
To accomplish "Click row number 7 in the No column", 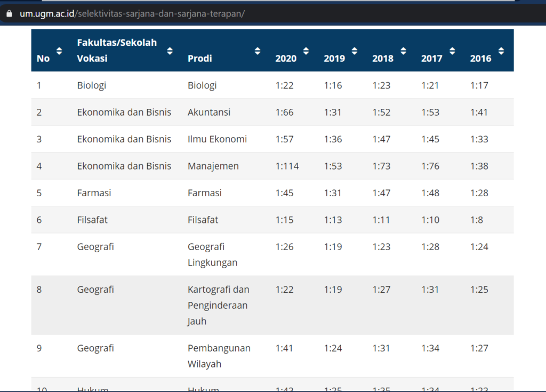I will click(x=39, y=247).
